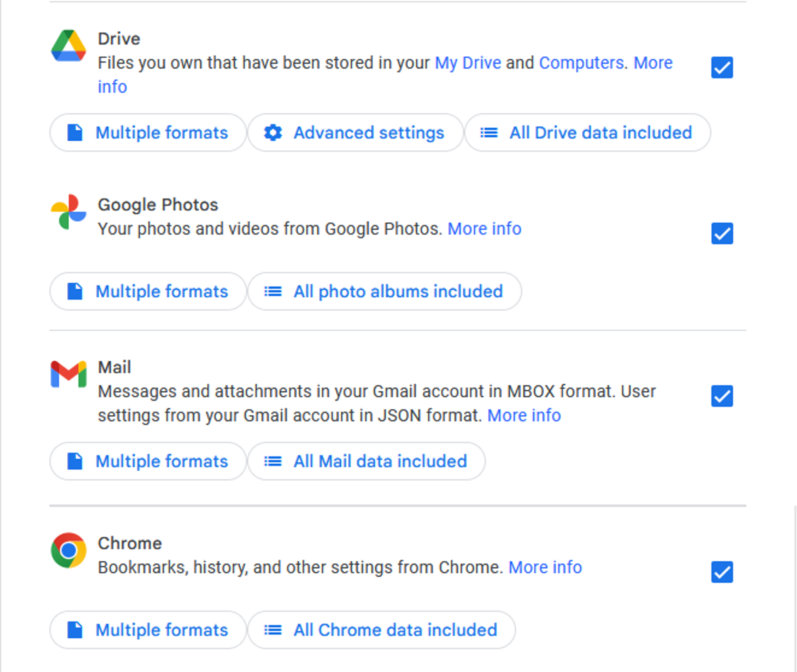Click the file icon in Drive's Multiple formats

pyautogui.click(x=75, y=133)
